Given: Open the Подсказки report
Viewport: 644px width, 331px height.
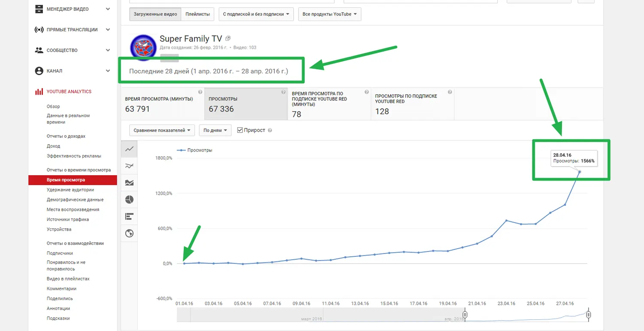Looking at the screenshot, I should pos(58,318).
